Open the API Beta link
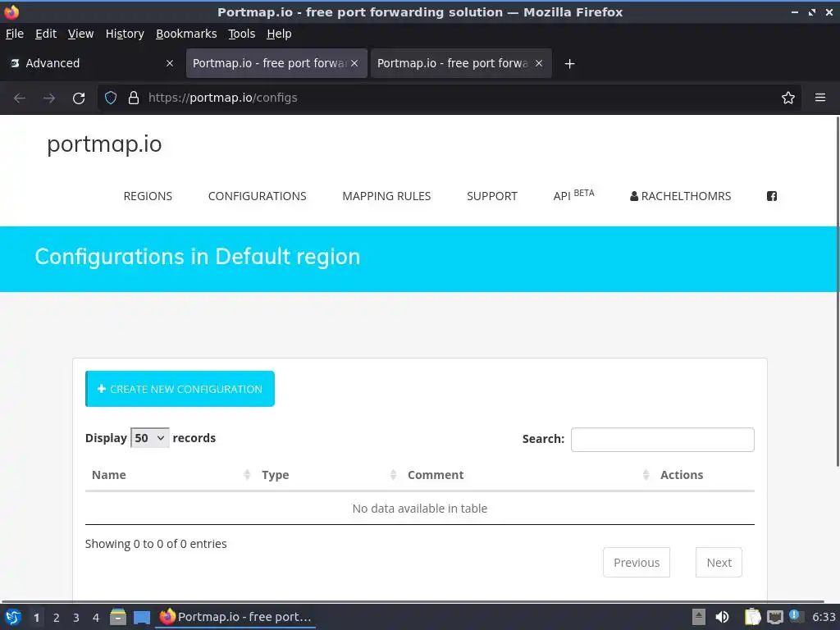The height and width of the screenshot is (630, 840). coord(573,195)
